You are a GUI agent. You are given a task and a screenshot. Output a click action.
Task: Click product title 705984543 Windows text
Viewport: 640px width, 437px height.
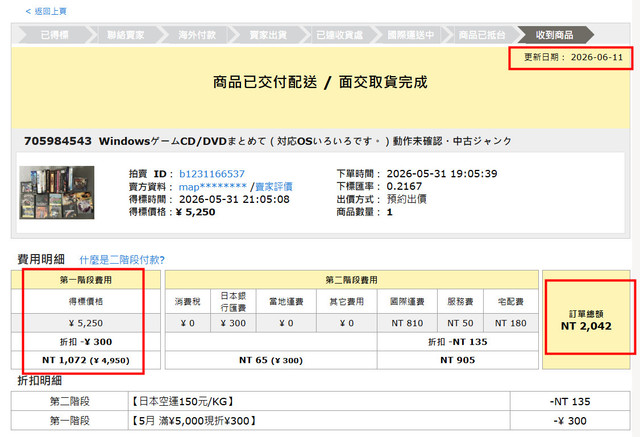pyautogui.click(x=267, y=141)
